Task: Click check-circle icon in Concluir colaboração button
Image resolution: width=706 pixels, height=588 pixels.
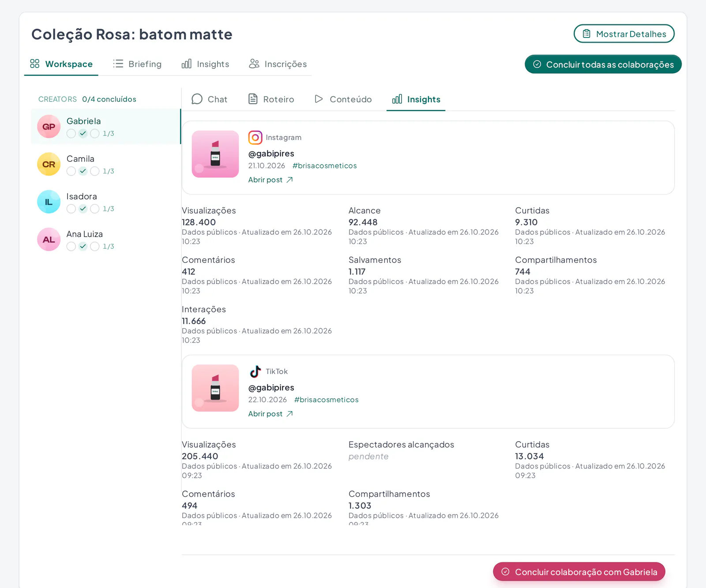Action: [x=506, y=572]
